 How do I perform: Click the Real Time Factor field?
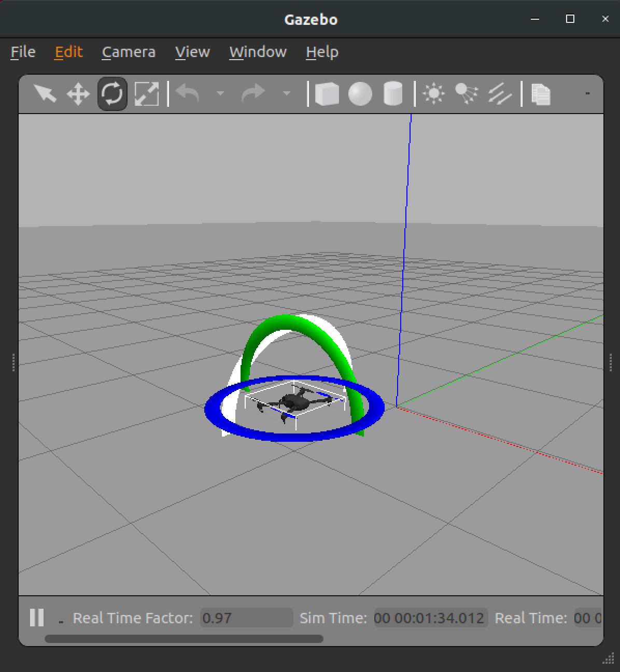point(246,618)
